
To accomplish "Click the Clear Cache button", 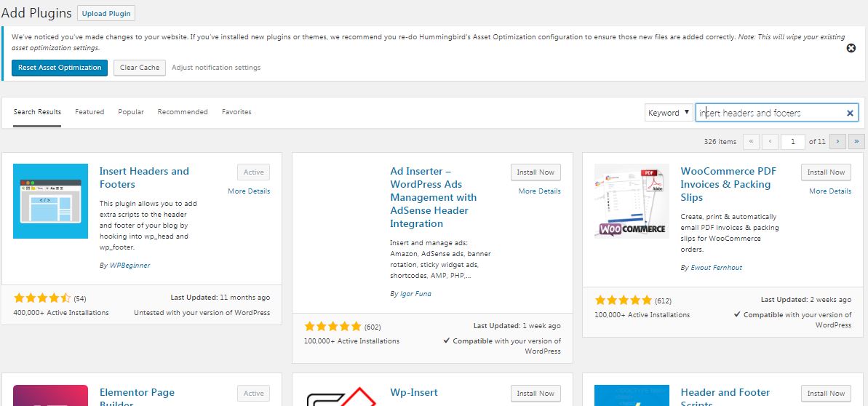I will pos(140,68).
